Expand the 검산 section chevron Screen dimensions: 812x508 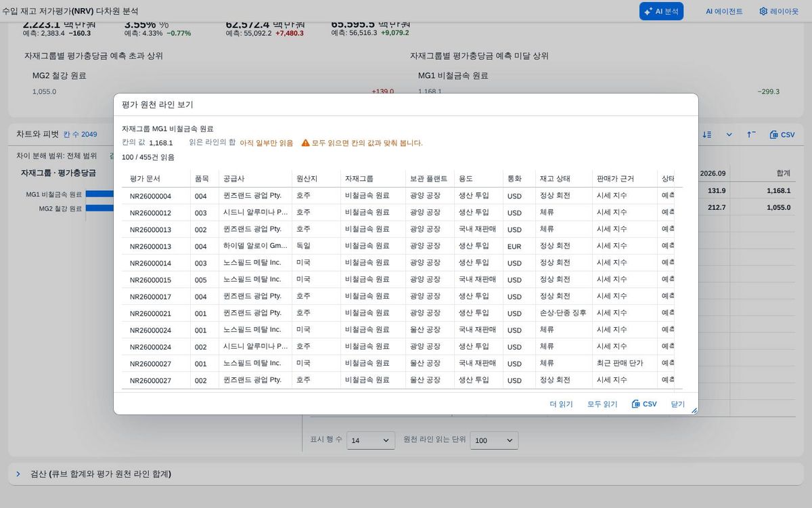point(18,473)
